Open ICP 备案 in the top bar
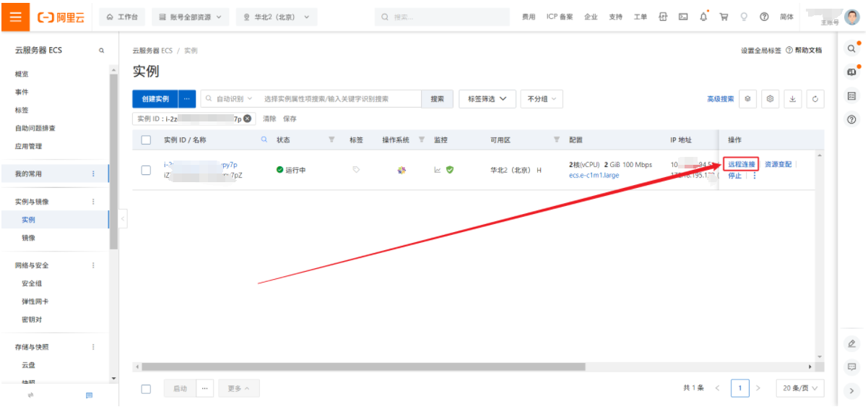Image resolution: width=868 pixels, height=420 pixels. (x=560, y=17)
